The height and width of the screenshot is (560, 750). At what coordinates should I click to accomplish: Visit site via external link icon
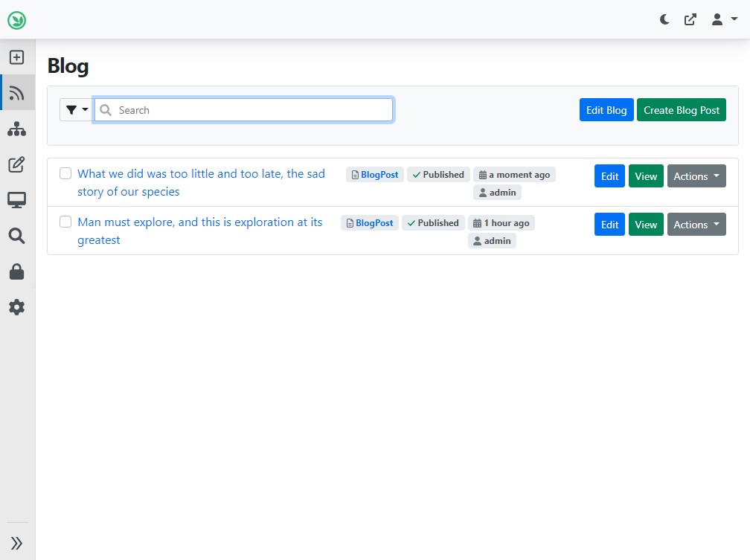pos(690,19)
